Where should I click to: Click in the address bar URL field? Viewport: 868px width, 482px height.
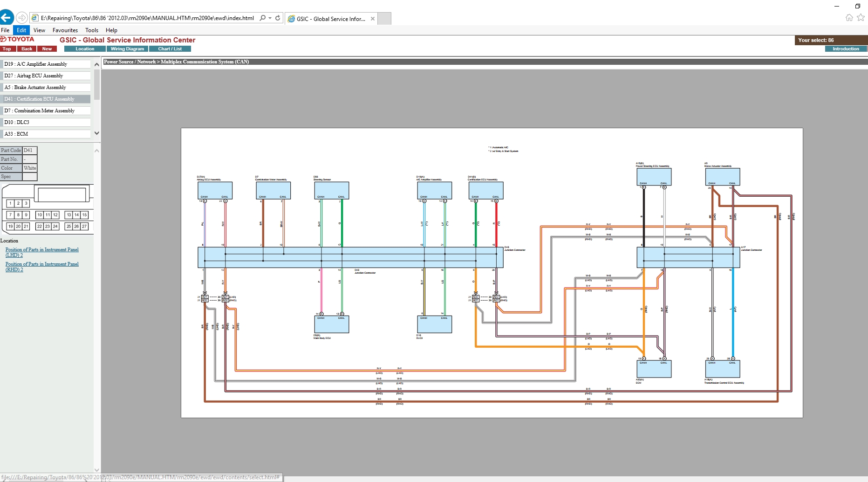pos(147,18)
